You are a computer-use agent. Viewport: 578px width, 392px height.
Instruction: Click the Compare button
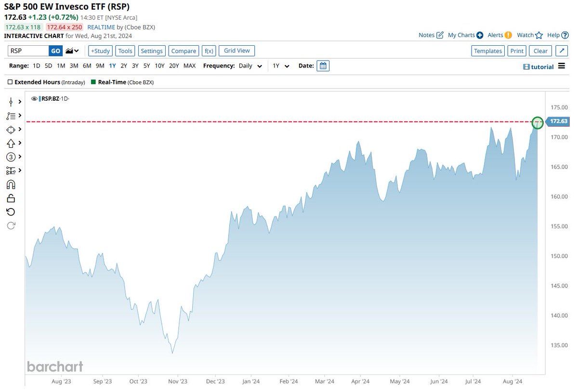pos(184,51)
